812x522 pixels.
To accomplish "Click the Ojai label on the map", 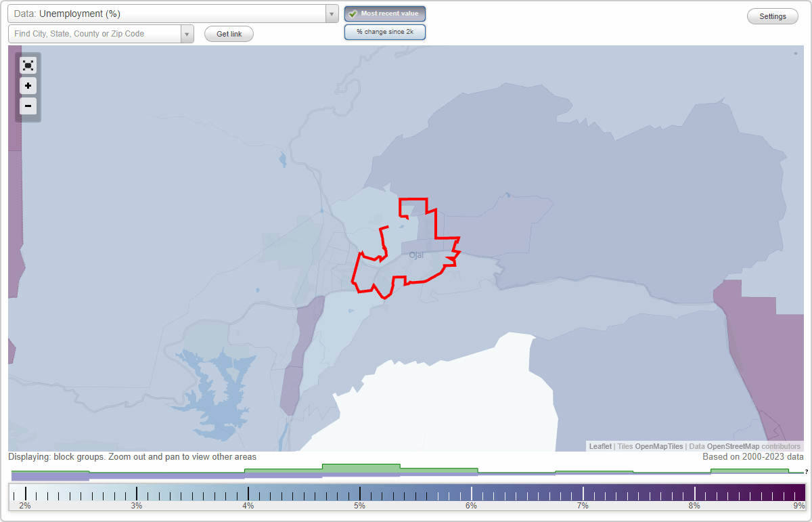I will [x=415, y=255].
